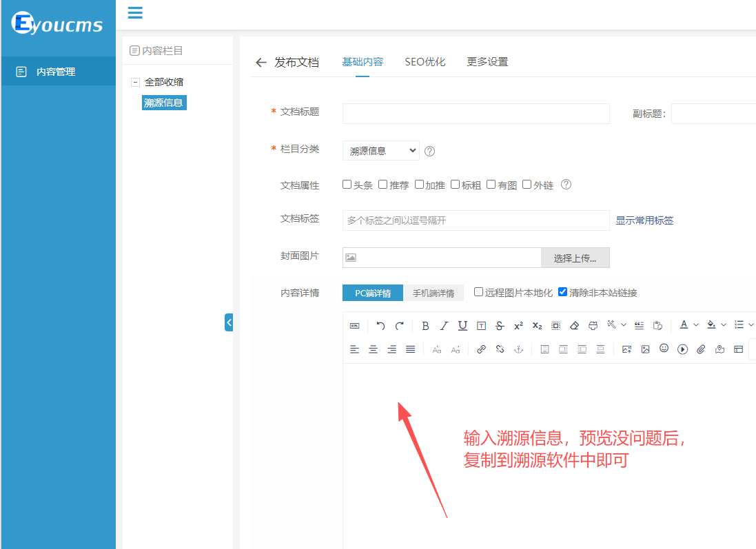The image size is (756, 549).
Task: Insert superscript text
Action: coord(517,326)
